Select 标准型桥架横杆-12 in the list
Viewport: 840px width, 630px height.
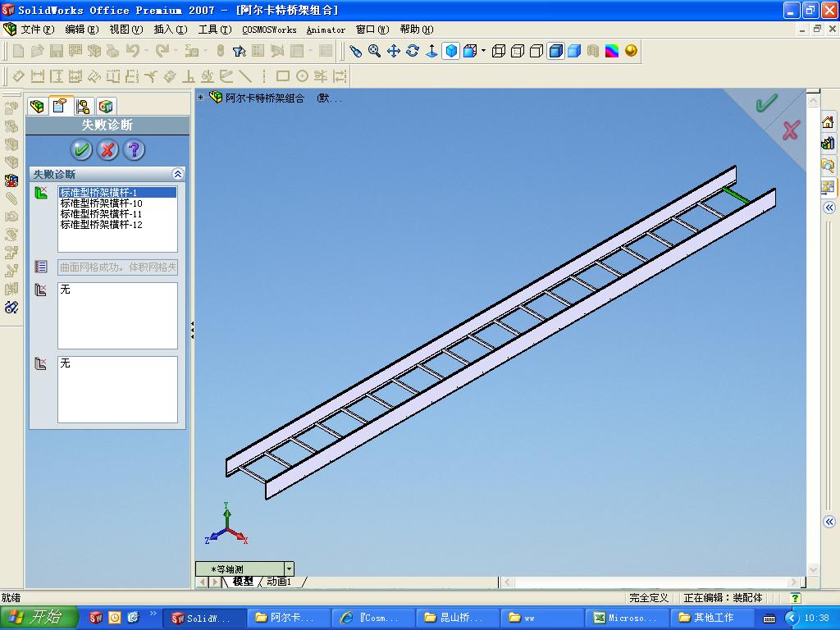pos(117,225)
